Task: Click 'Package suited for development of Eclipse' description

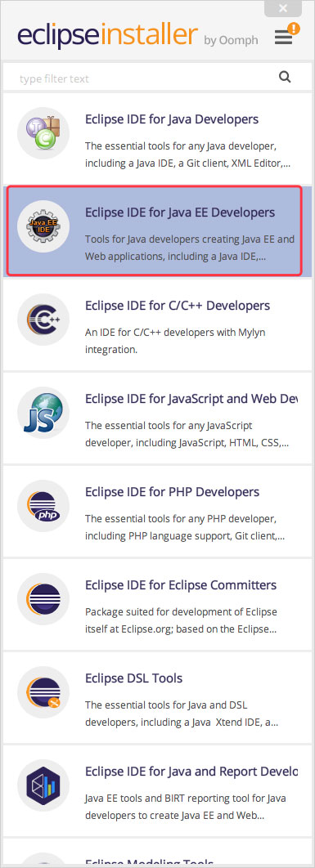Action: [x=181, y=620]
